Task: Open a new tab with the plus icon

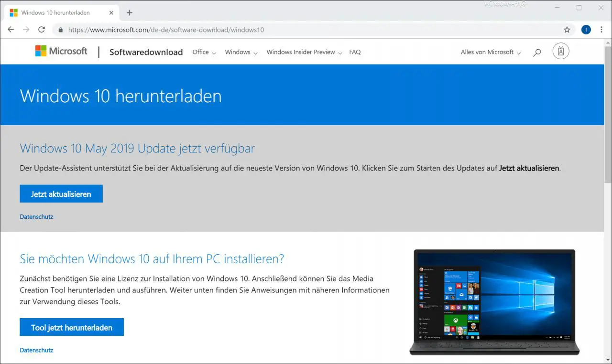Action: (129, 13)
